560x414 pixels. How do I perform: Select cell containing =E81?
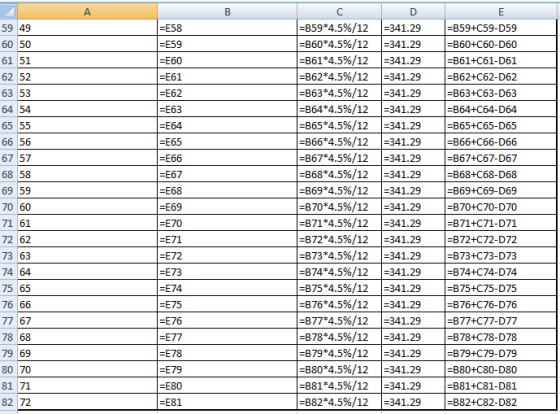tap(227, 402)
